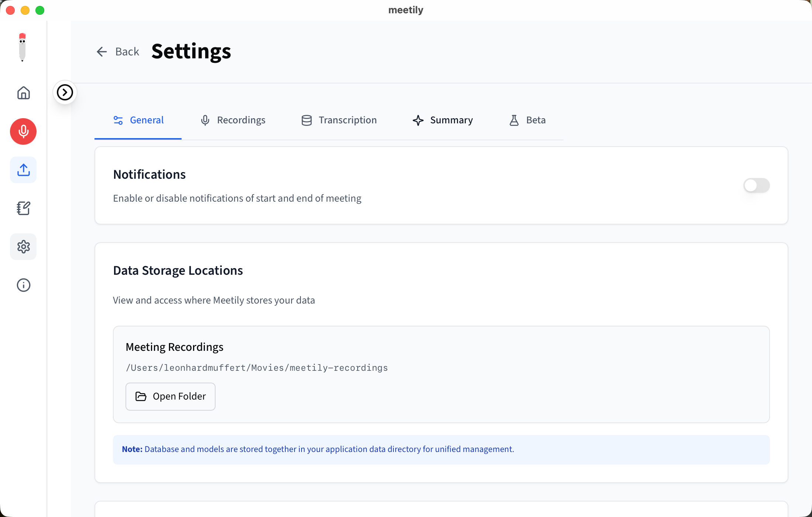Image resolution: width=812 pixels, height=517 pixels.
Task: Click the Data Storage Locations heading
Action: pos(178,270)
